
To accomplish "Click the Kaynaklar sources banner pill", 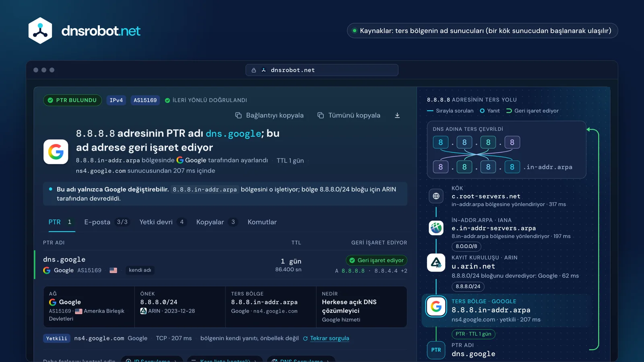I will coord(482,31).
